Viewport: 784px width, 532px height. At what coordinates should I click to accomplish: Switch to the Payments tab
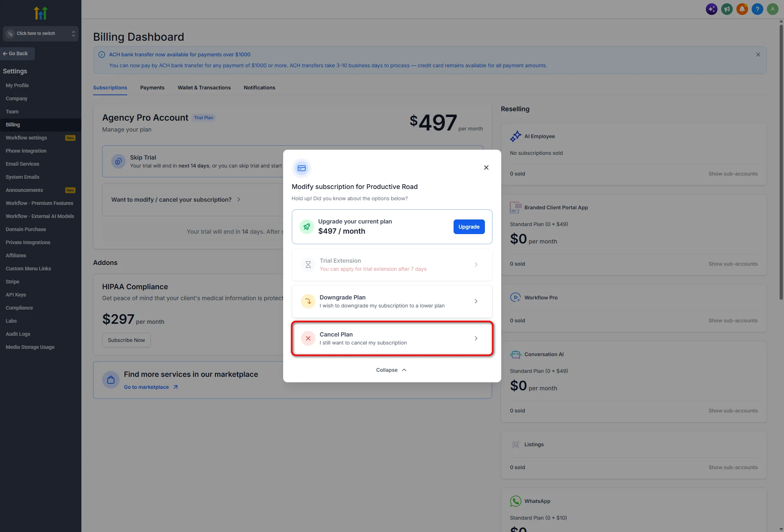[152, 88]
